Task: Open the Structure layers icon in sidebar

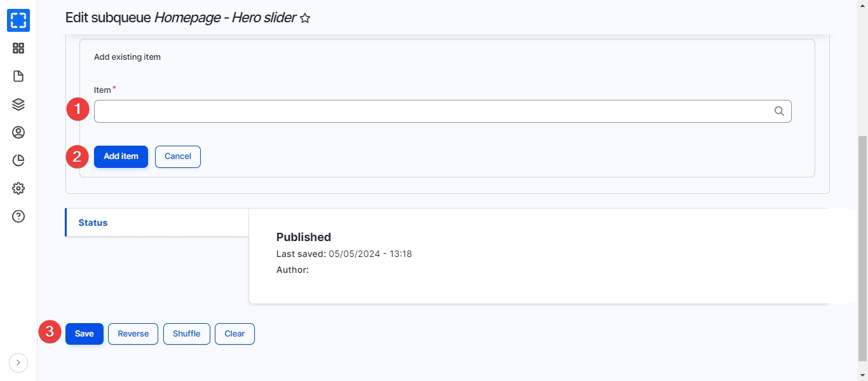Action: tap(18, 104)
